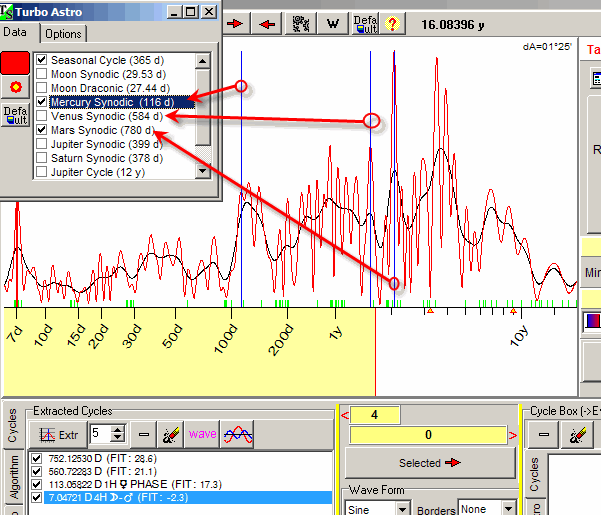Image resolution: width=601 pixels, height=515 pixels.
Task: Open the Borders None dropdown
Action: (x=508, y=508)
